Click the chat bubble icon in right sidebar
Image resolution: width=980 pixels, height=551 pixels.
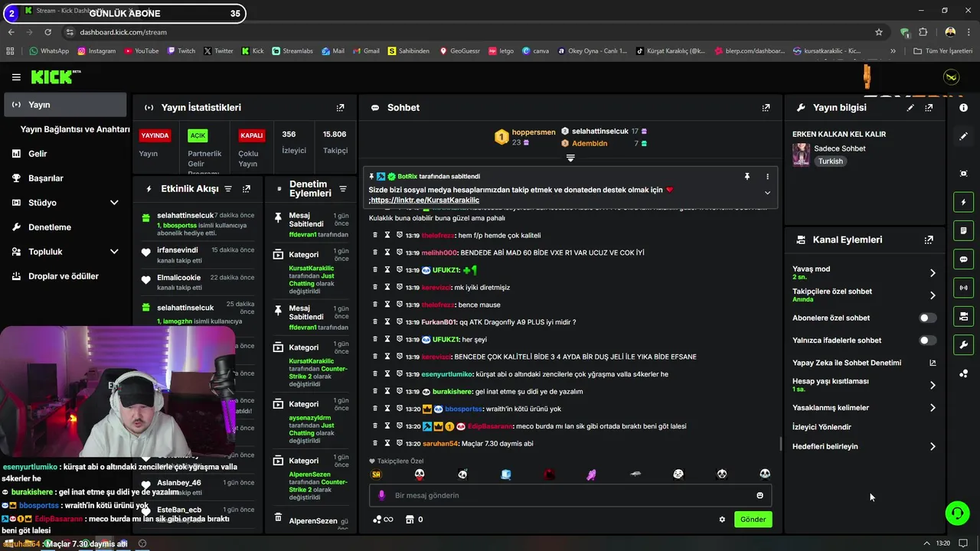pos(964,259)
